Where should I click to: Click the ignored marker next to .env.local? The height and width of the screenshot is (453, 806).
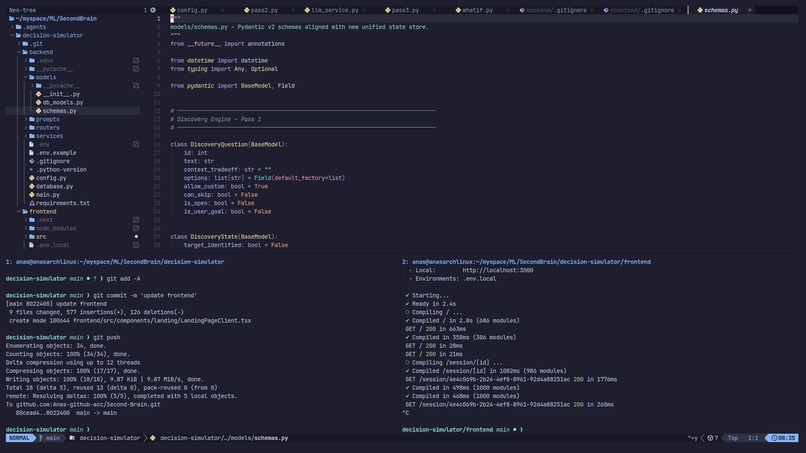click(x=136, y=245)
